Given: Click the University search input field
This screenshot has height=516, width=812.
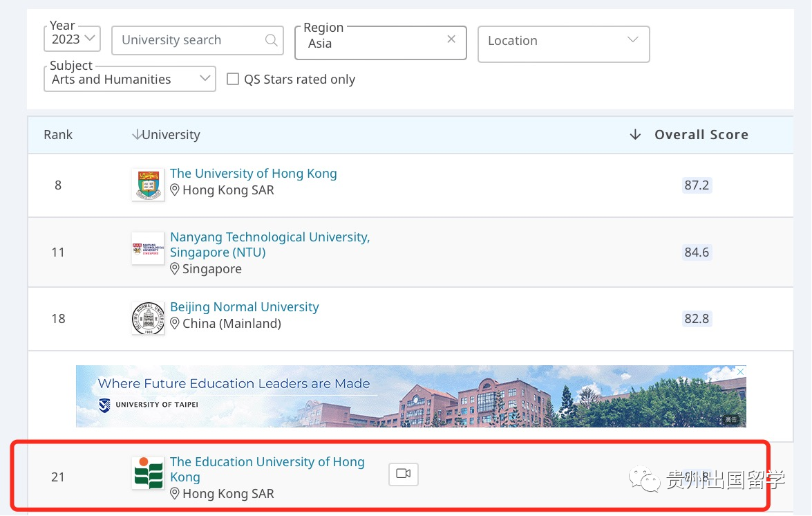Looking at the screenshot, I should [x=198, y=40].
